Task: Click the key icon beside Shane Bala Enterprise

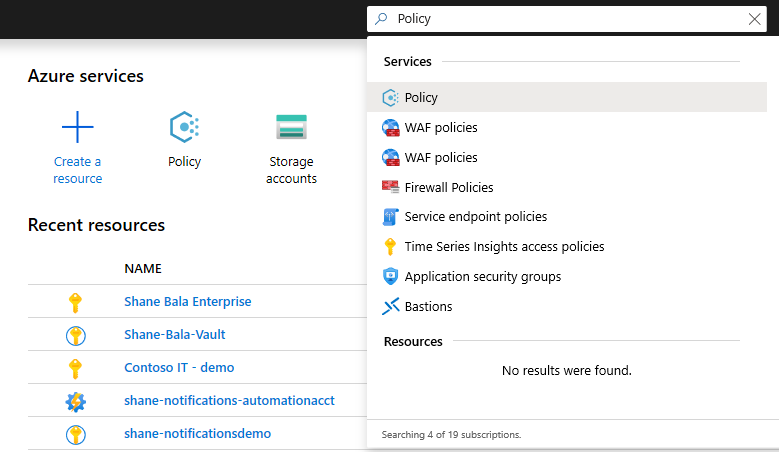Action: (76, 302)
